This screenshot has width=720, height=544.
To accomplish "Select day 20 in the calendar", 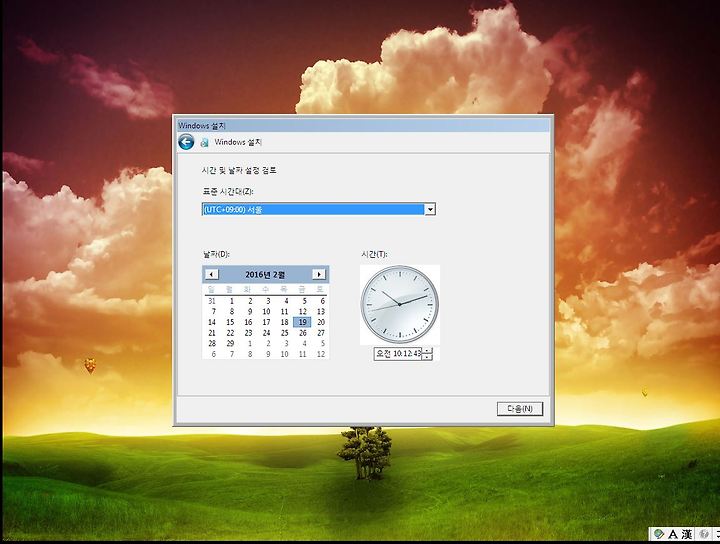I will (x=321, y=322).
